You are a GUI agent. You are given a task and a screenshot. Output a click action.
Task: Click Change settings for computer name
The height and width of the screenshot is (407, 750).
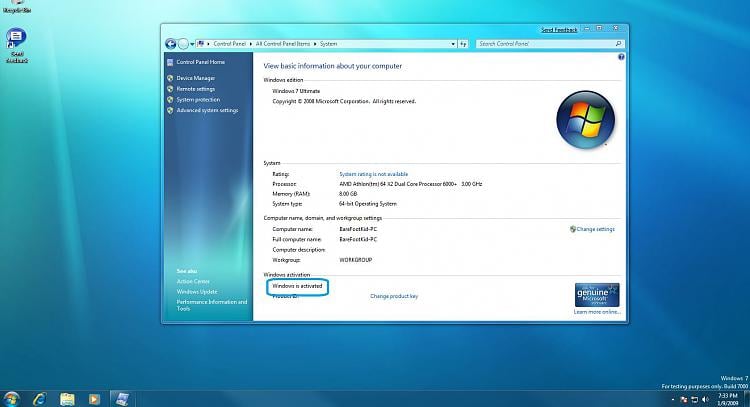[596, 229]
